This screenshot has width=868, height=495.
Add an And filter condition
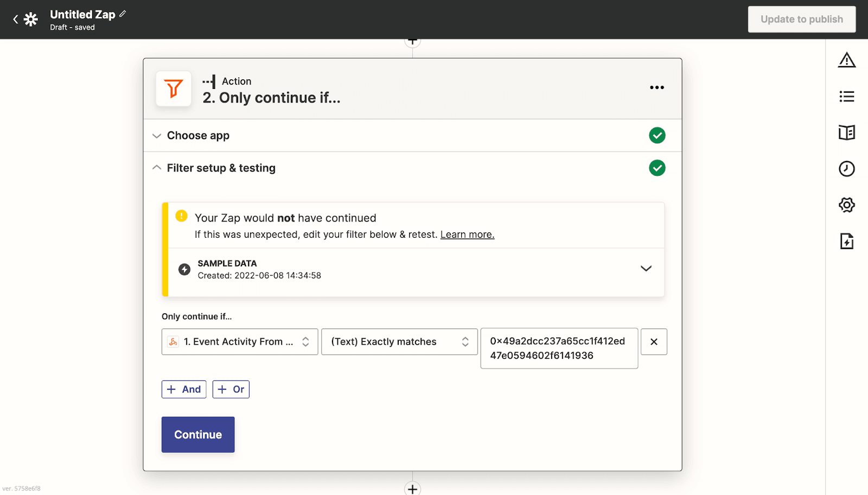(x=183, y=389)
